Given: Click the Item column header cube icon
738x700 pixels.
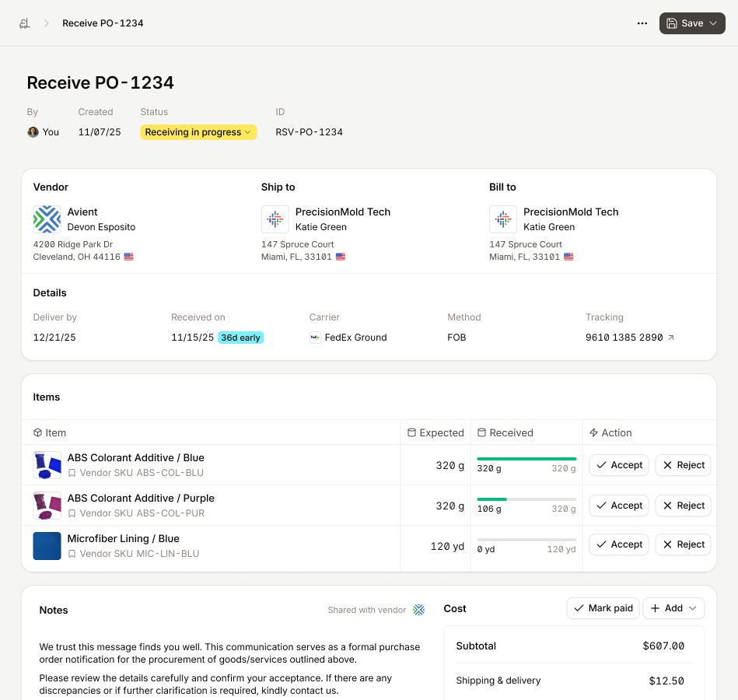Looking at the screenshot, I should pos(37,432).
